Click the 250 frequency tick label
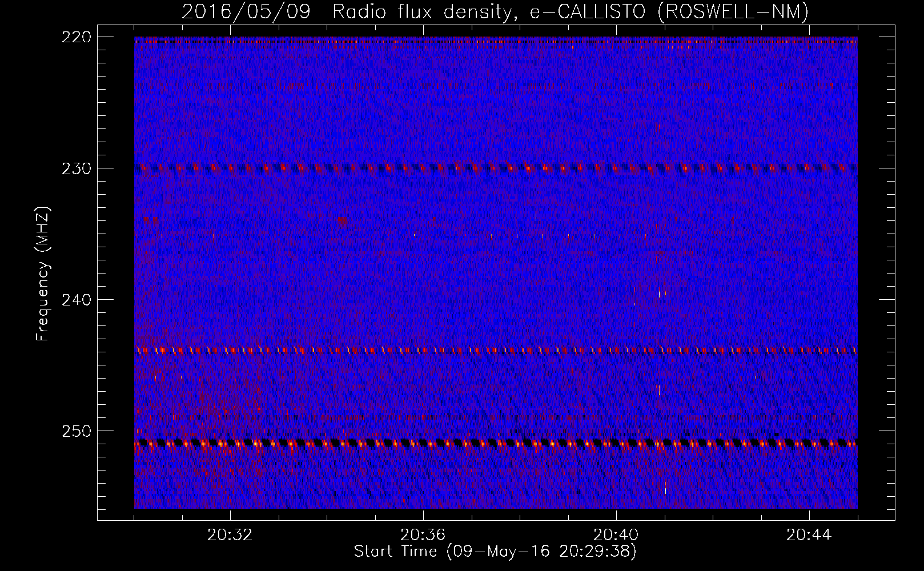Viewport: 924px width, 571px height. pos(77,431)
